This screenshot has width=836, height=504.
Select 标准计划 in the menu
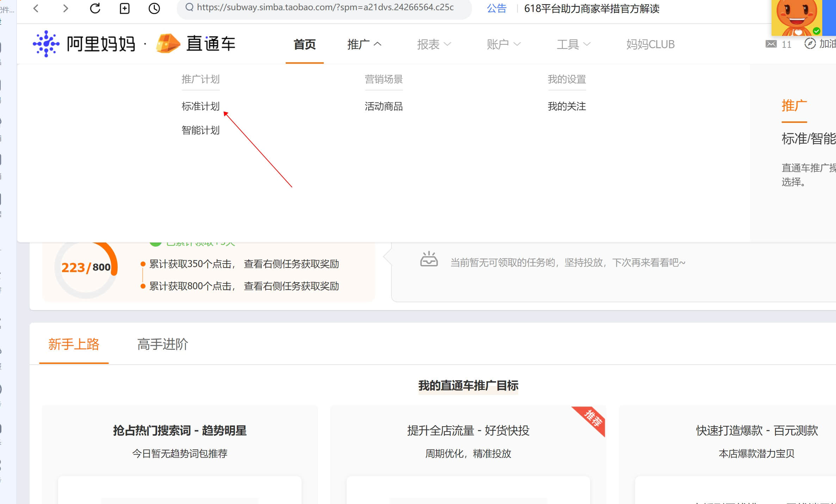point(200,106)
